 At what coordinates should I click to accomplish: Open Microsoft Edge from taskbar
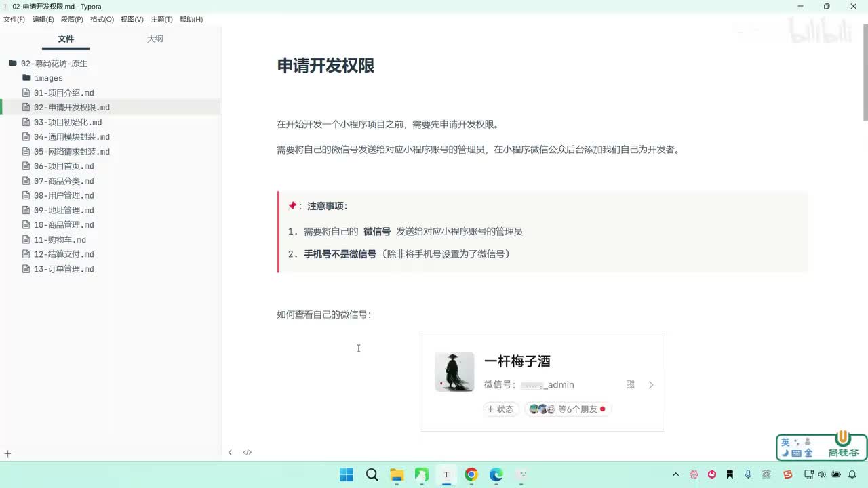pyautogui.click(x=496, y=474)
